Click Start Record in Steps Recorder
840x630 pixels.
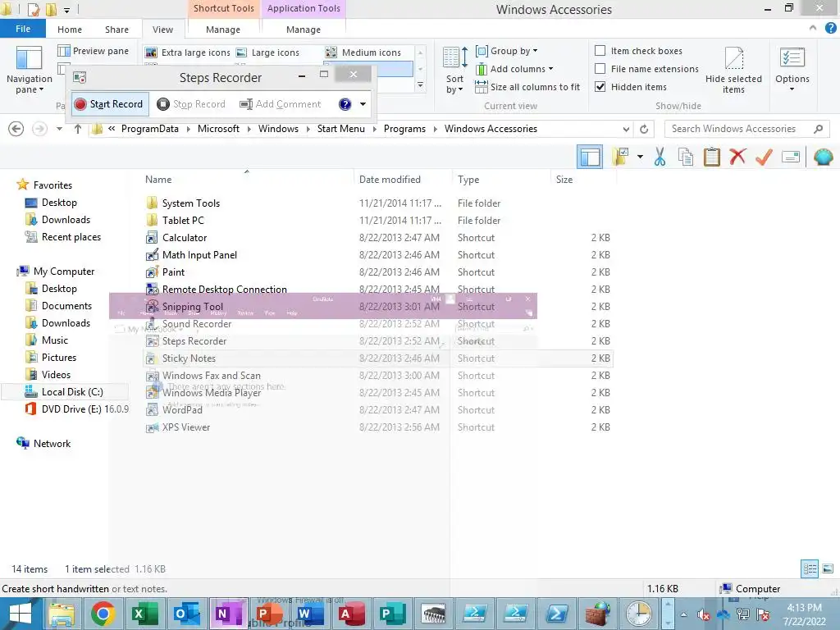coord(109,104)
